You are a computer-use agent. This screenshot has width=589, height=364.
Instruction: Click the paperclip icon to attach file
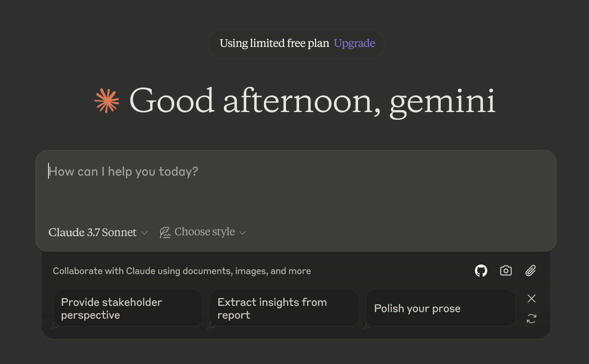[x=531, y=271]
